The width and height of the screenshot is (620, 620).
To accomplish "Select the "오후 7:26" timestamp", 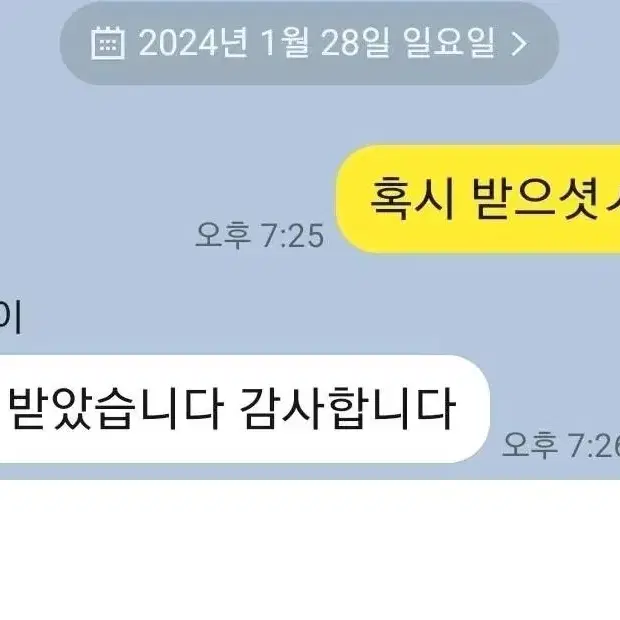I will point(561,445).
